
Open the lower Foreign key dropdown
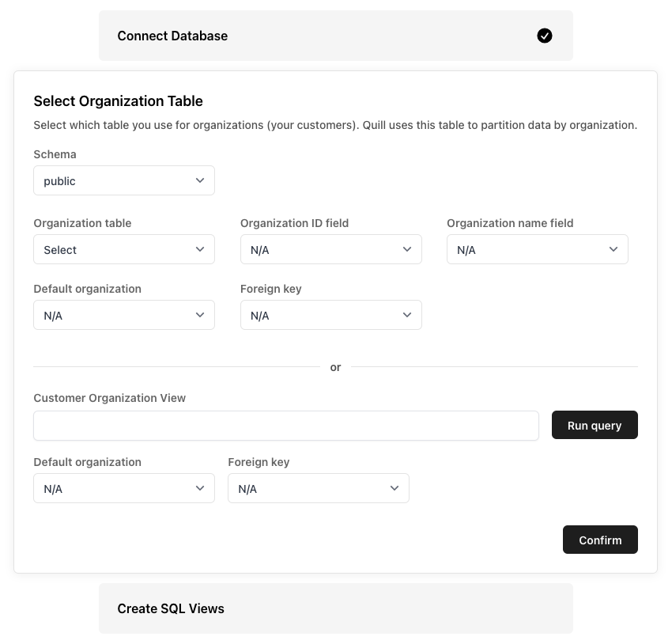[318, 489]
